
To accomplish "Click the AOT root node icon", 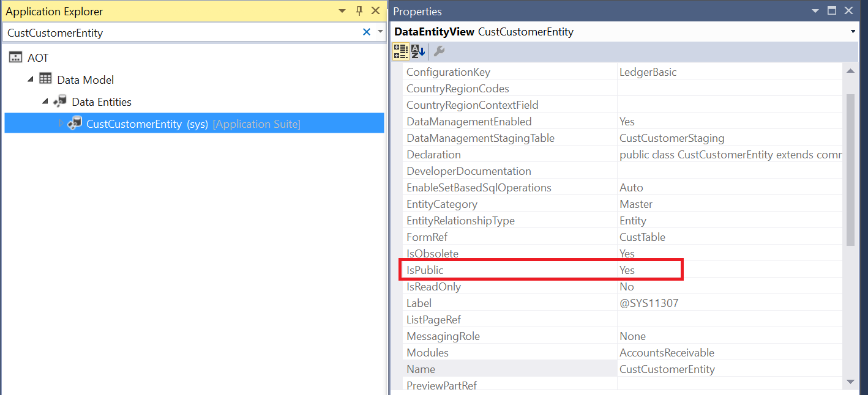I will pos(16,57).
